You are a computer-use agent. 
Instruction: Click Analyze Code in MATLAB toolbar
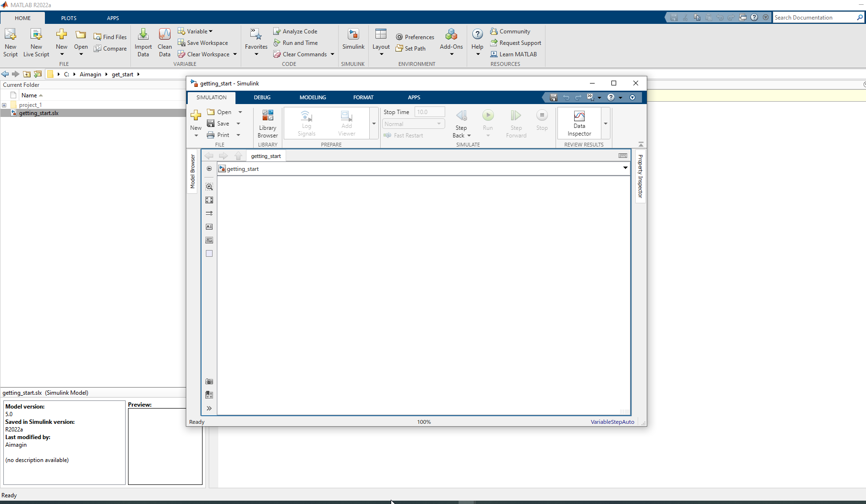pos(295,31)
